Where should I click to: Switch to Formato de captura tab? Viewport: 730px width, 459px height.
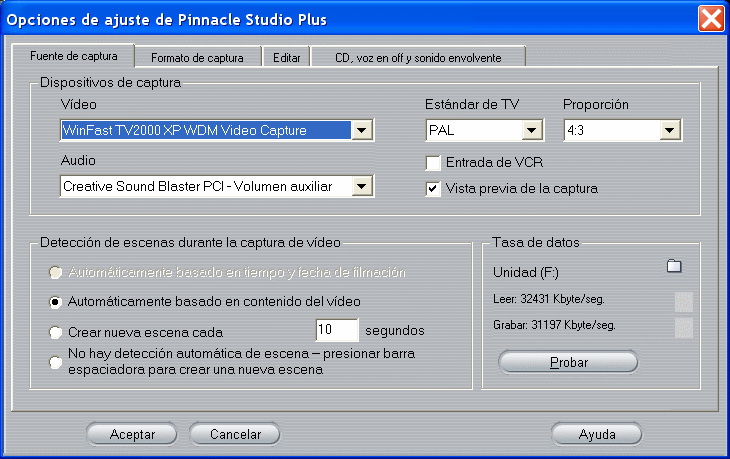pyautogui.click(x=197, y=57)
